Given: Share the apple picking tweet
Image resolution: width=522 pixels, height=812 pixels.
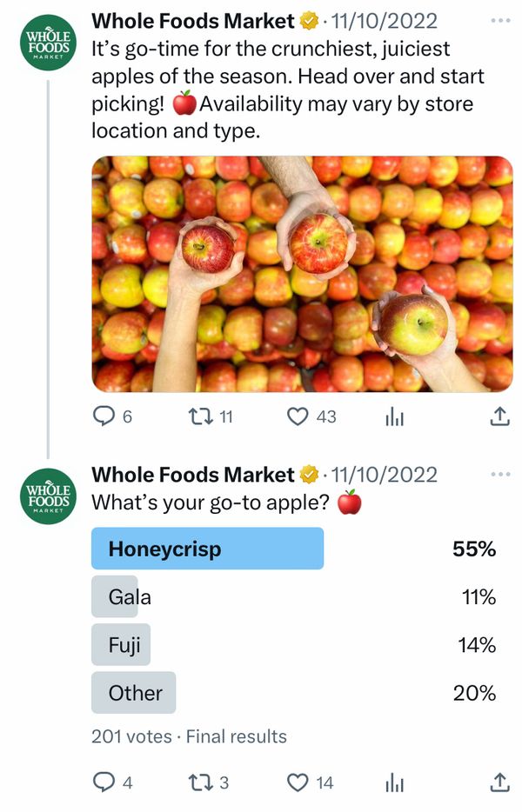Looking at the screenshot, I should tap(499, 416).
